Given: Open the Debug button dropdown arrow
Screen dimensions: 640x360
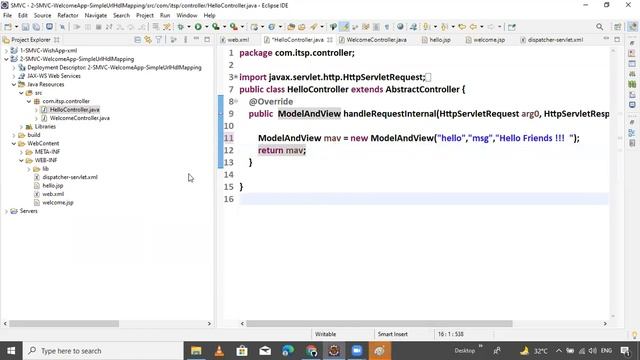Looking at the screenshot, I should pyautogui.click(x=189, y=27).
